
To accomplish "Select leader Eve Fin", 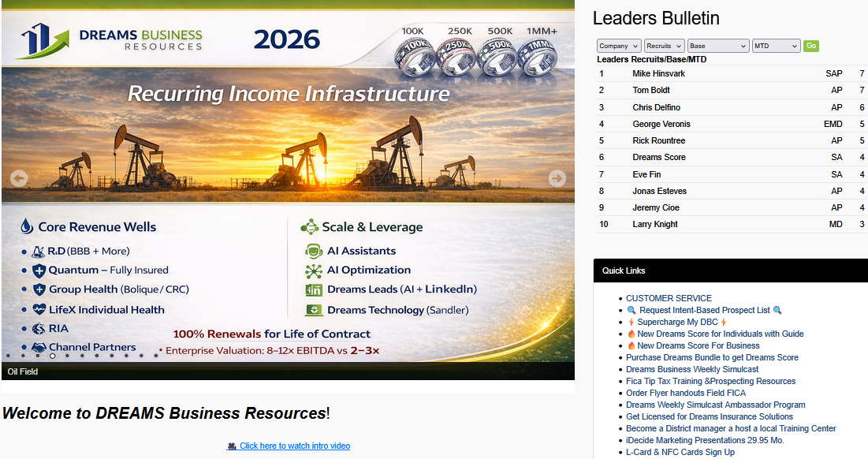I will pyautogui.click(x=646, y=174).
